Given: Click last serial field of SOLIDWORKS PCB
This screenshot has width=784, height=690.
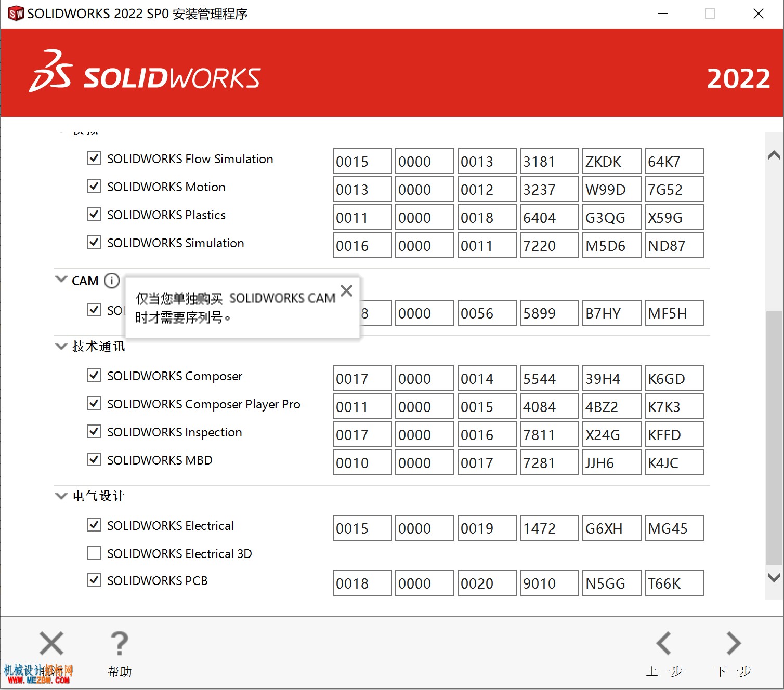Looking at the screenshot, I should point(674,583).
